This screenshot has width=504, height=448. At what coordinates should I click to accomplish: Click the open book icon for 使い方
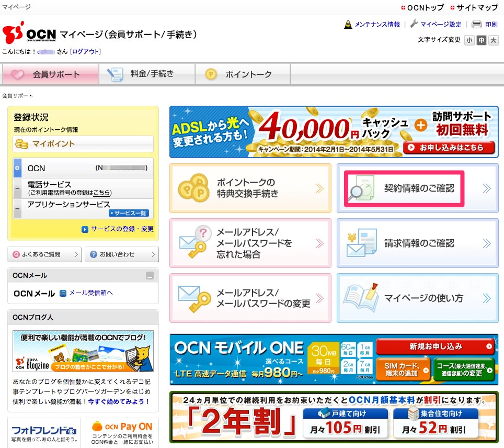click(x=361, y=297)
